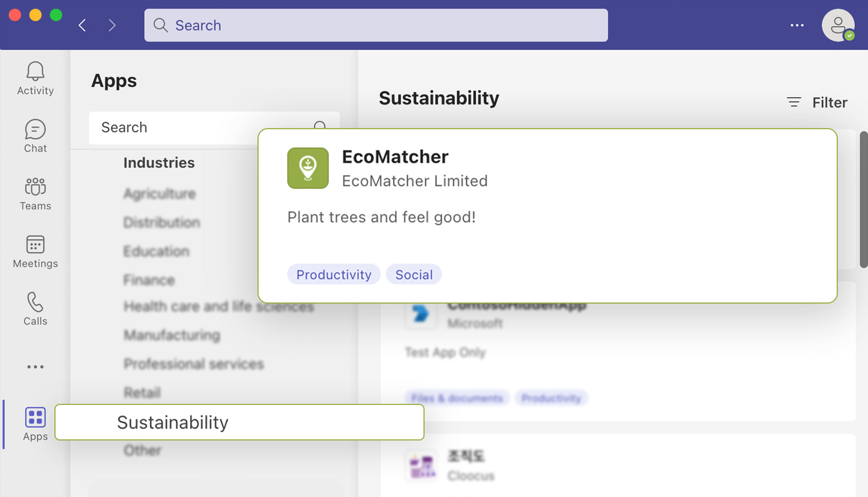Click inside the Apps search field
The image size is (868, 497).
coord(187,128)
